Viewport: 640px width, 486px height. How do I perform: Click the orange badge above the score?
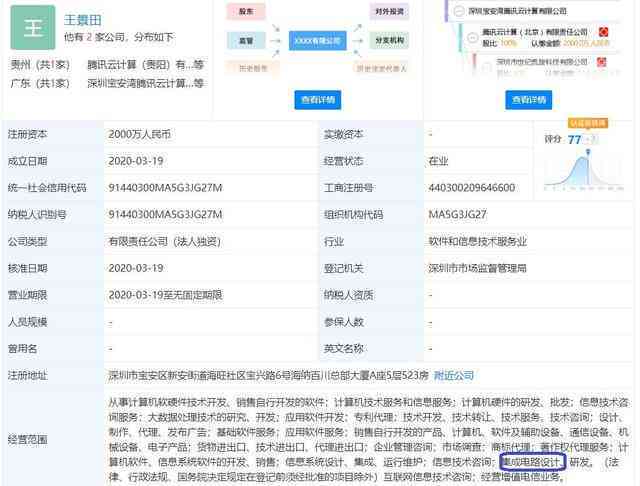click(588, 123)
